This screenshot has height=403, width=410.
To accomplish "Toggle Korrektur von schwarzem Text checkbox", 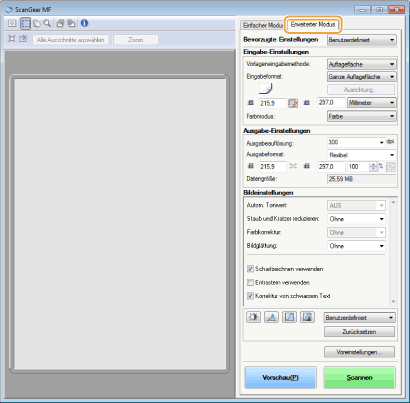I will 250,296.
